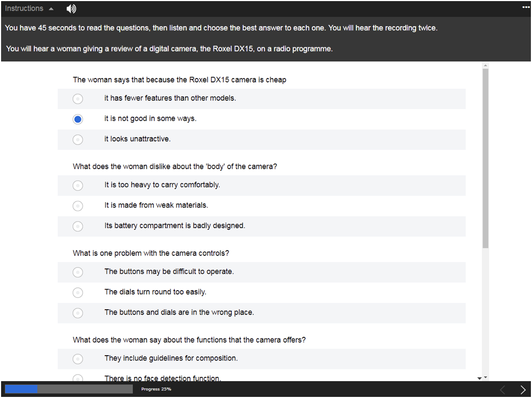Viewport: 532px width, 398px height.
Task: Click the scroll up arrow
Action: (485, 66)
